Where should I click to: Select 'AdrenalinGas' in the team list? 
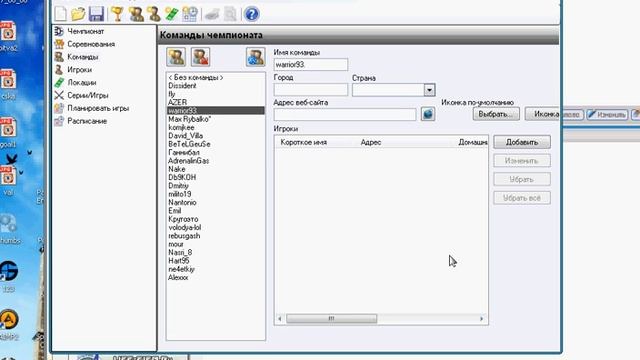click(x=189, y=161)
